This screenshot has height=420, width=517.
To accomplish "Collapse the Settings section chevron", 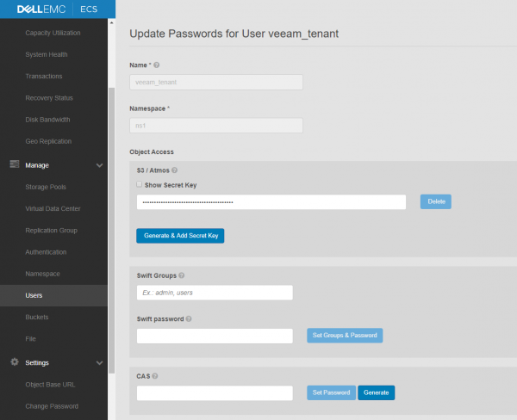I will [99, 362].
